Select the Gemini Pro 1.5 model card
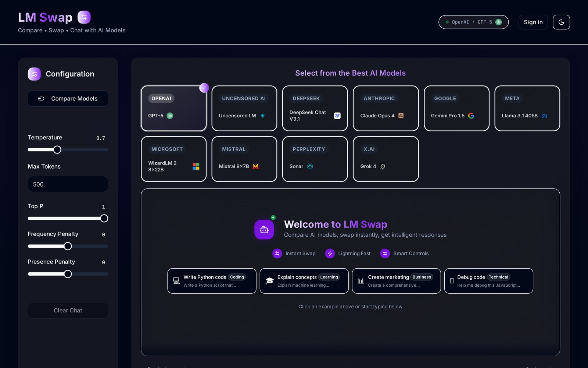 coord(456,108)
